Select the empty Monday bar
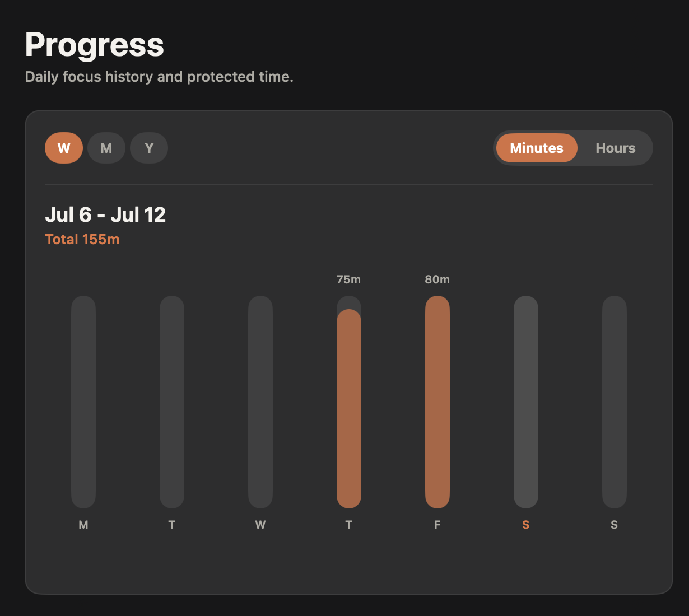Screen dimensions: 689x616 click(83, 402)
